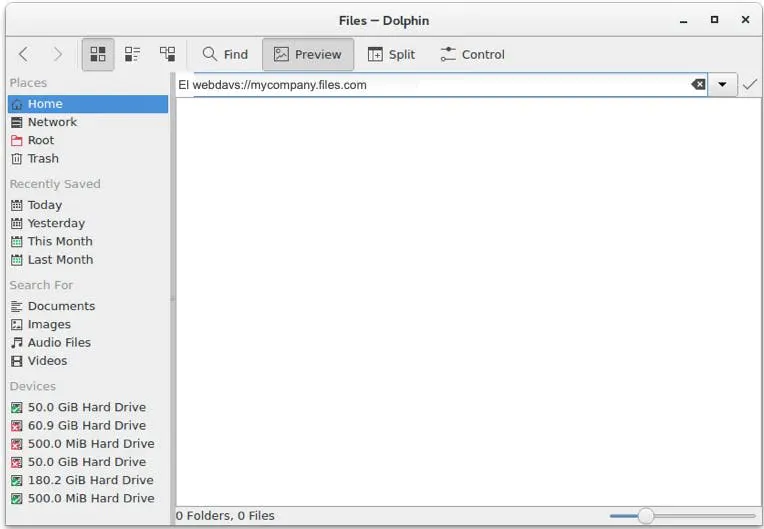This screenshot has width=764, height=529.
Task: Click the Trash bin icon
Action: coord(17,159)
